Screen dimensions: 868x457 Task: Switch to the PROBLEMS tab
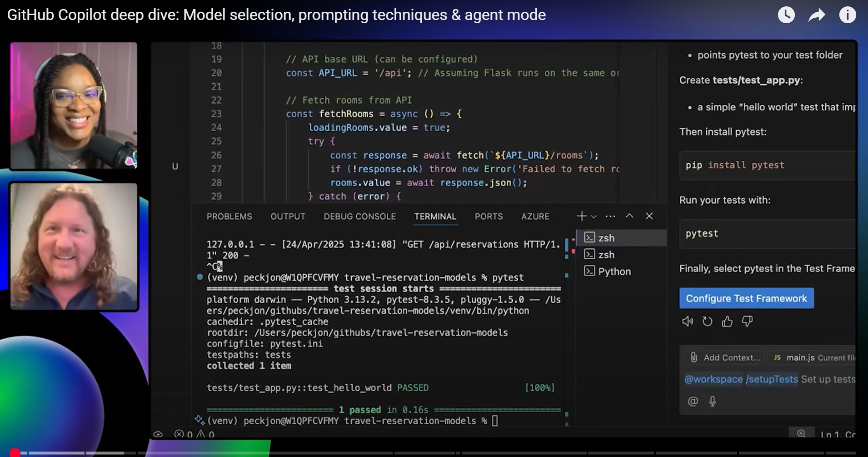pyautogui.click(x=229, y=216)
